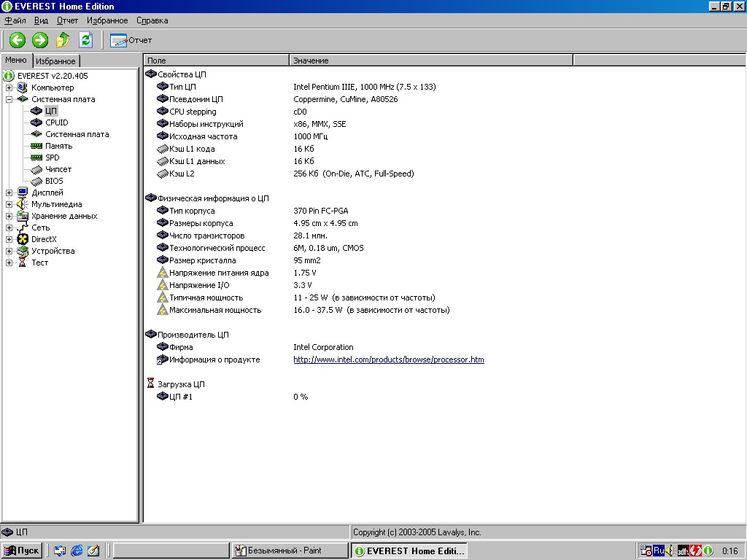Click the Память memory module icon
Screen dimensions: 747x560
36,146
